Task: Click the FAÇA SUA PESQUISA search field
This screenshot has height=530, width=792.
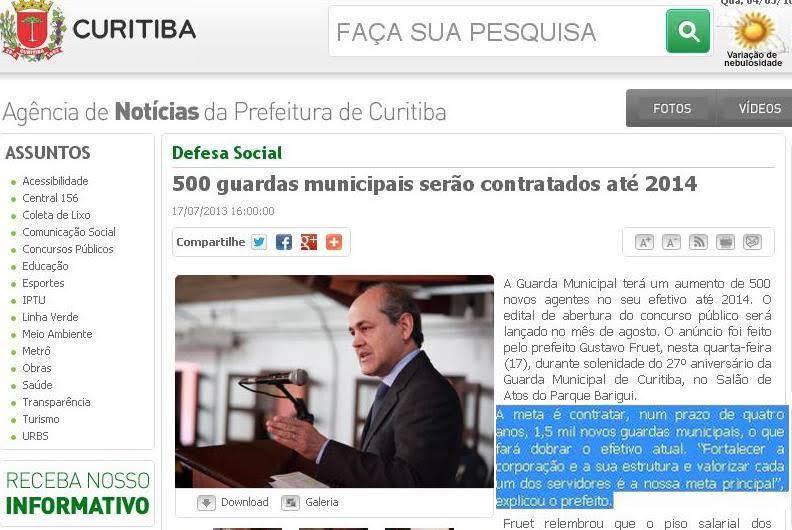Action: click(497, 32)
